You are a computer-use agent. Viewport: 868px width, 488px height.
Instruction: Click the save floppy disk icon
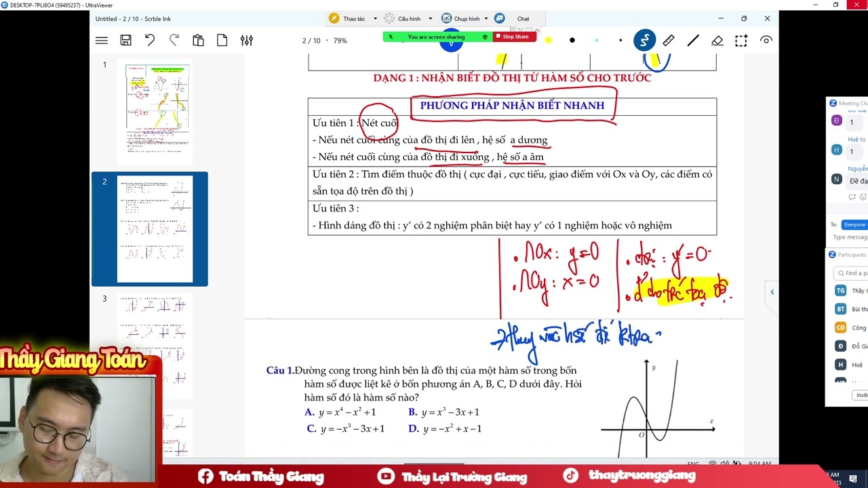point(125,41)
